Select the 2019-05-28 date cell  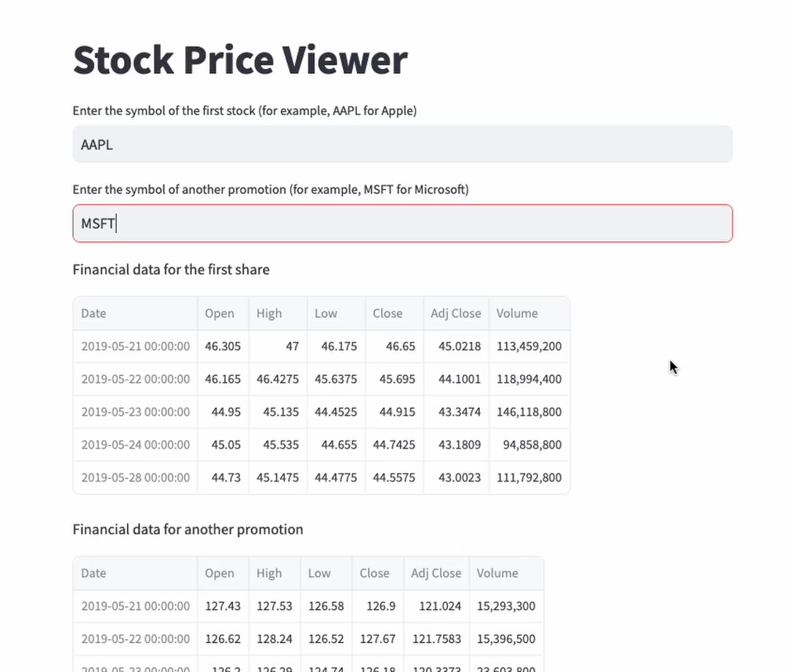tap(135, 478)
